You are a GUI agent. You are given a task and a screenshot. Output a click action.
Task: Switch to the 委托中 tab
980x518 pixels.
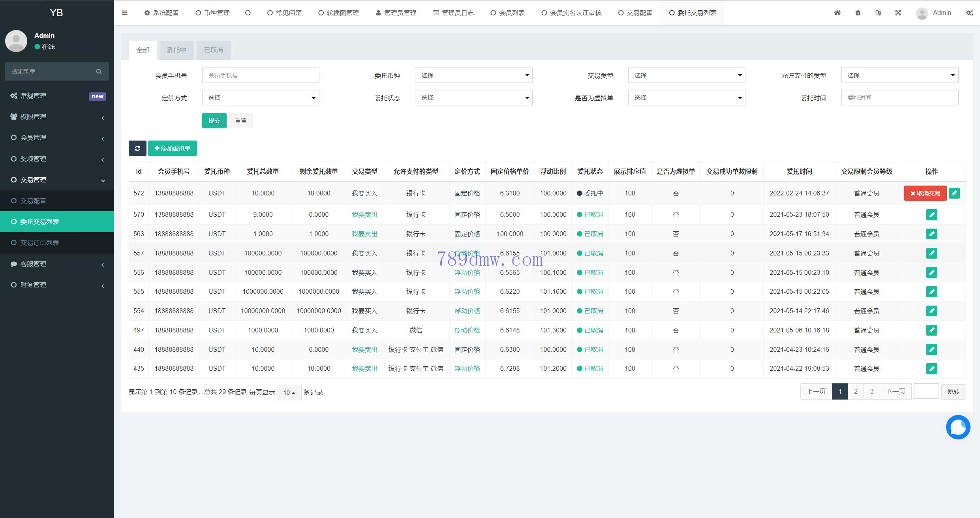pos(176,50)
